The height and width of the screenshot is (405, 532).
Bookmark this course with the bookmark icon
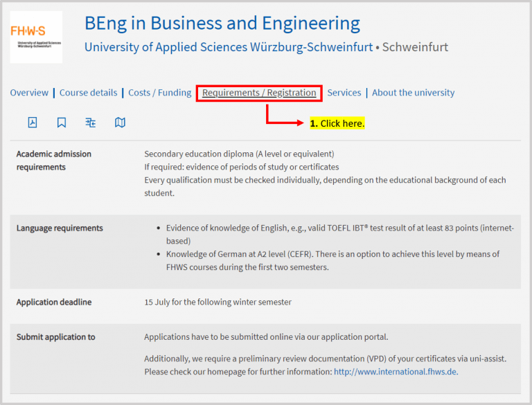[62, 122]
